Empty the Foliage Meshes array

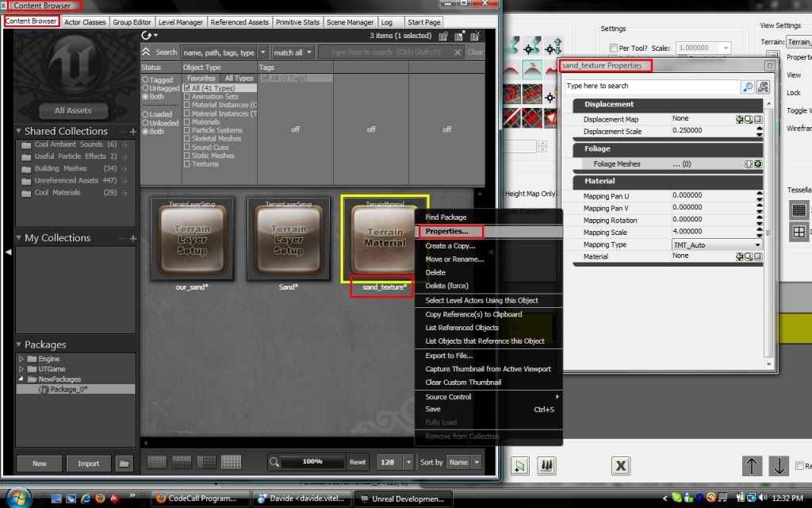coord(749,164)
